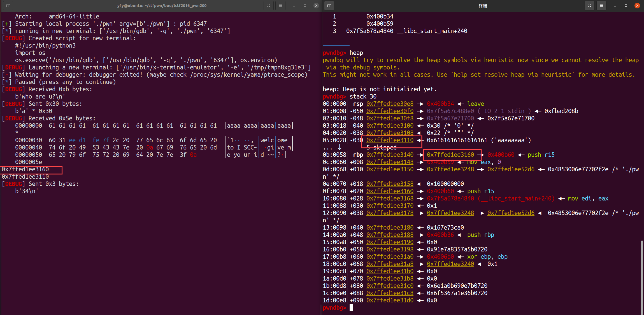Click stack address 0x7ffed1ee3170
This screenshot has height=315, width=644.
click(x=390, y=206)
